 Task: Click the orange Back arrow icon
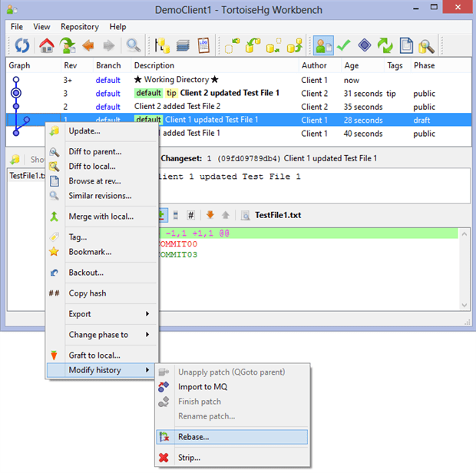88,45
